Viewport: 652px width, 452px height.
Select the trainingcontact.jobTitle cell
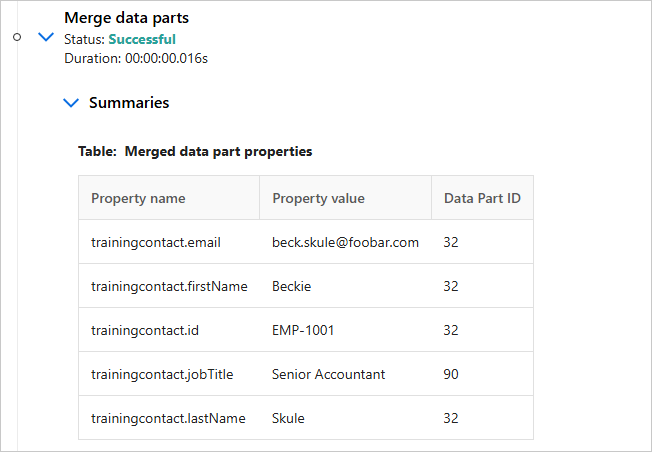[169, 374]
